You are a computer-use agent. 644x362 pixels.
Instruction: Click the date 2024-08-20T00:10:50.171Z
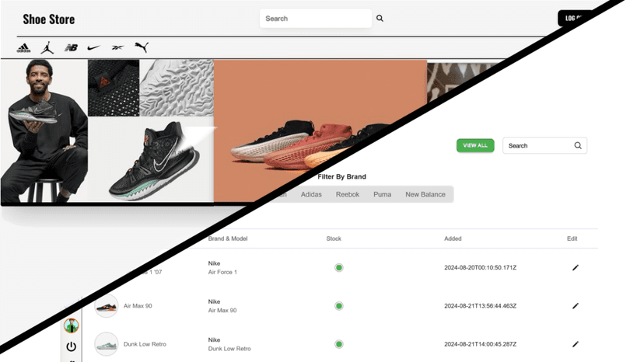pos(480,267)
